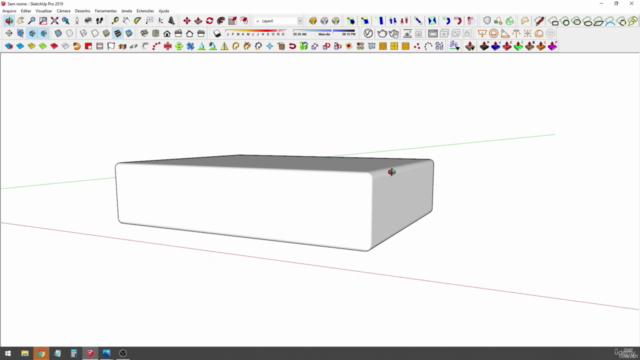Select the Protractor tool
640x360 pixels.
click(138, 21)
